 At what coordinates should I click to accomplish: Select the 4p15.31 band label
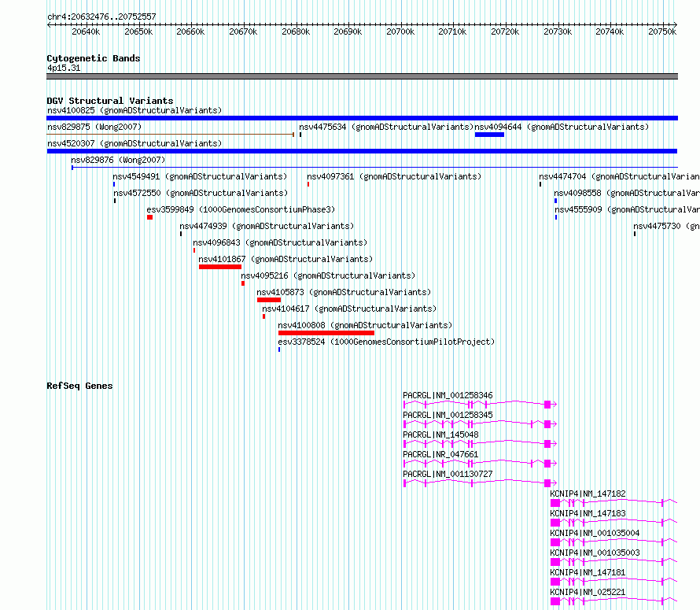[x=64, y=68]
